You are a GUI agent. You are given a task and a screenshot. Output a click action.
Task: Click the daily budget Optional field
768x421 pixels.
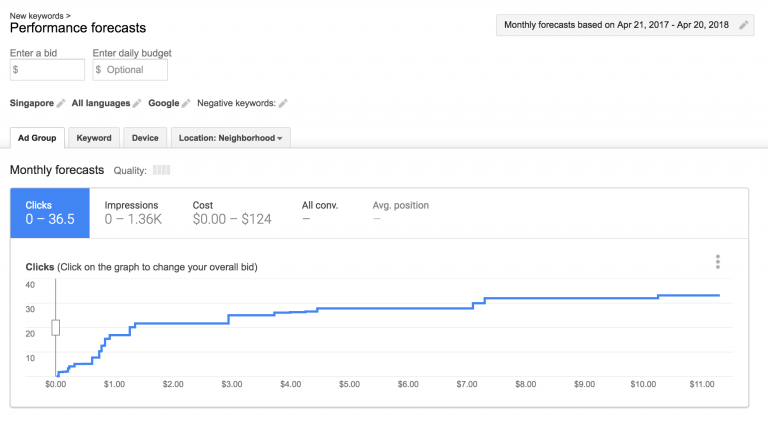click(x=130, y=70)
